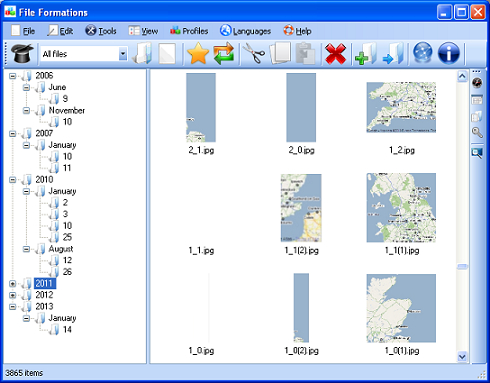Screen dimensions: 490x383
Task: Select the 2_0.jpg thumbnail
Action: tap(301, 108)
